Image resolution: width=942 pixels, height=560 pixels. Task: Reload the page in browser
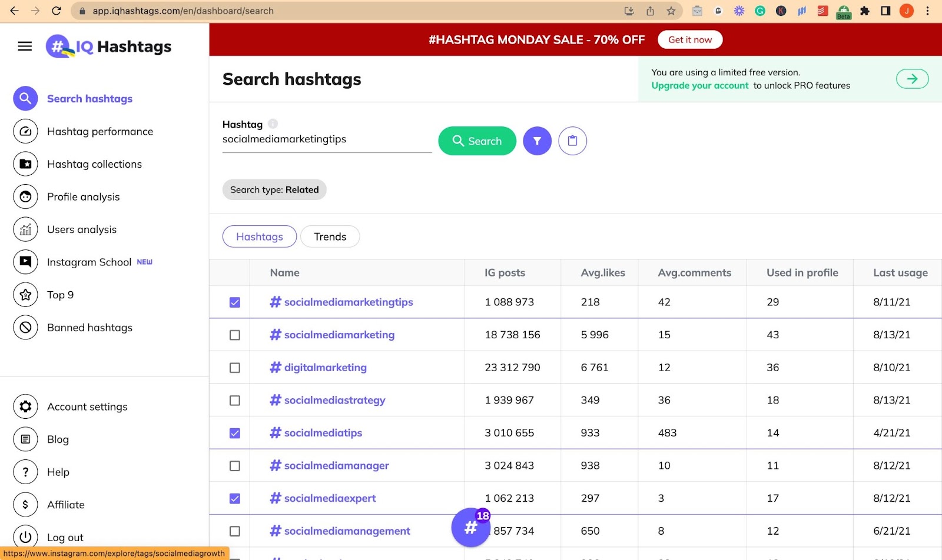[x=57, y=11]
